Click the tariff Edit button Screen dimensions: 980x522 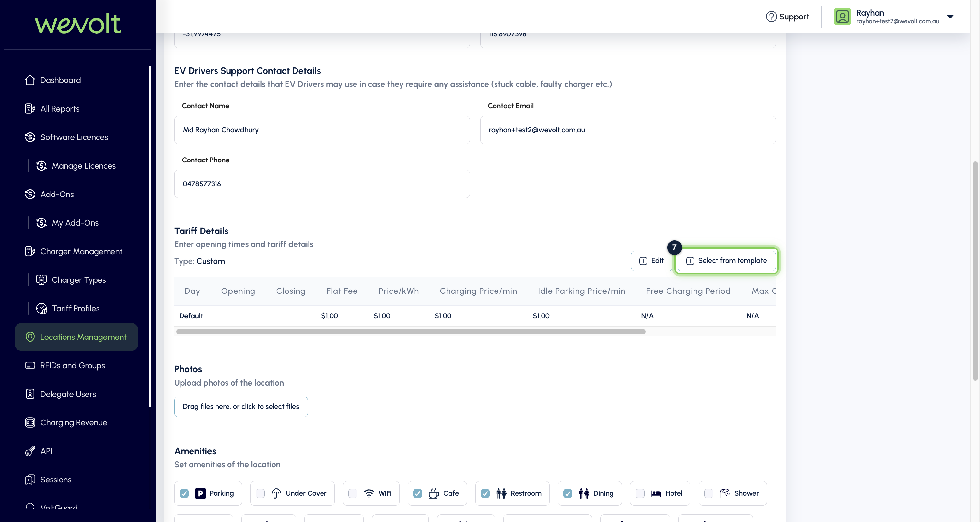[651, 261]
